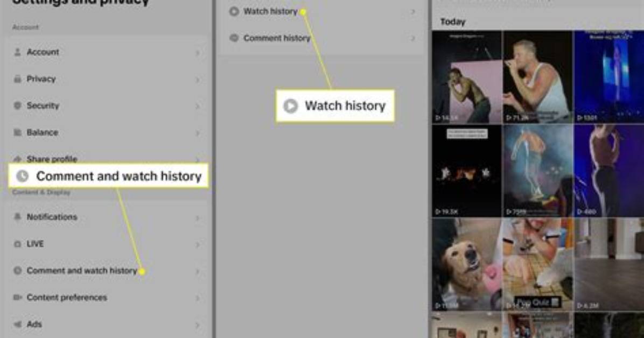Open the Security settings entry
Viewport: 644px width, 338px height.
coord(107,105)
